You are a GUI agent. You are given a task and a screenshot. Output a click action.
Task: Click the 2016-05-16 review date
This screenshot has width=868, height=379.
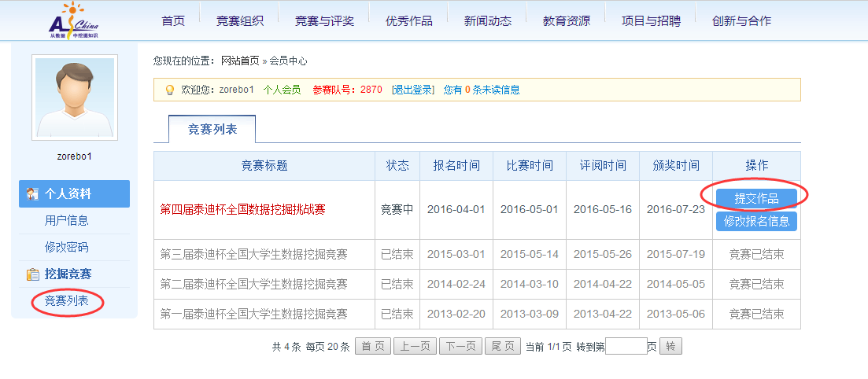[x=603, y=210]
